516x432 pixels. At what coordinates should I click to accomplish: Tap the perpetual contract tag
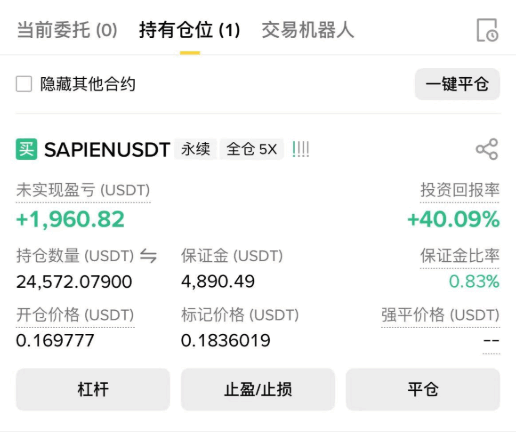(196, 149)
